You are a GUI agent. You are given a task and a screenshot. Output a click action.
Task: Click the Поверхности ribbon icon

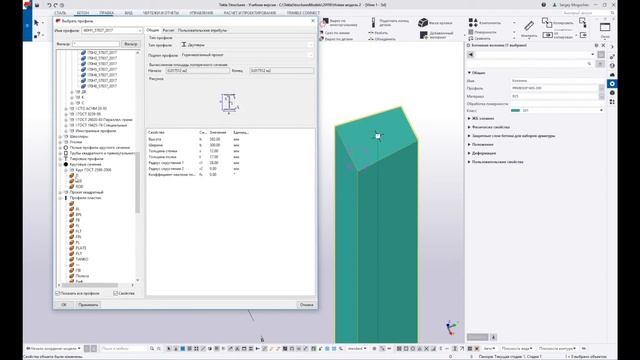point(471,32)
